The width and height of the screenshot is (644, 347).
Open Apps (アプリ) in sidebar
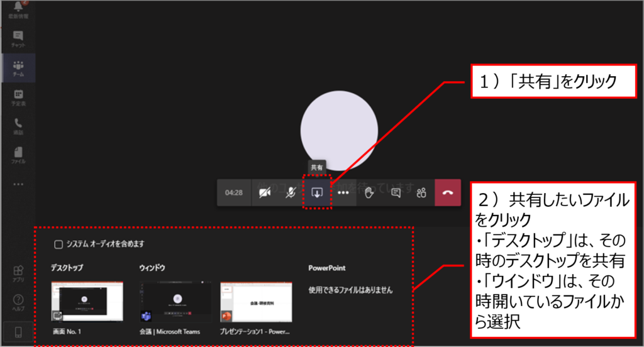18,273
